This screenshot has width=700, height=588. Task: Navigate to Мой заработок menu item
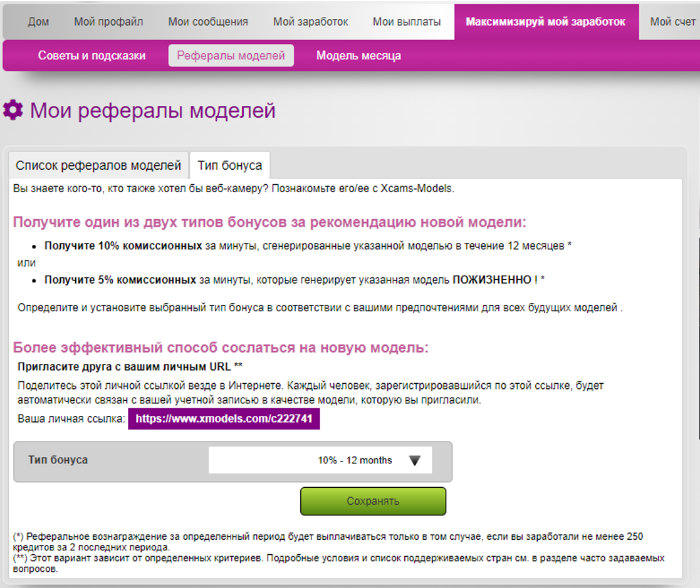311,21
